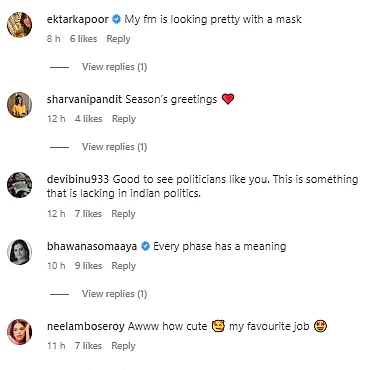Reply to neelamboseroy's comment

coord(123,346)
